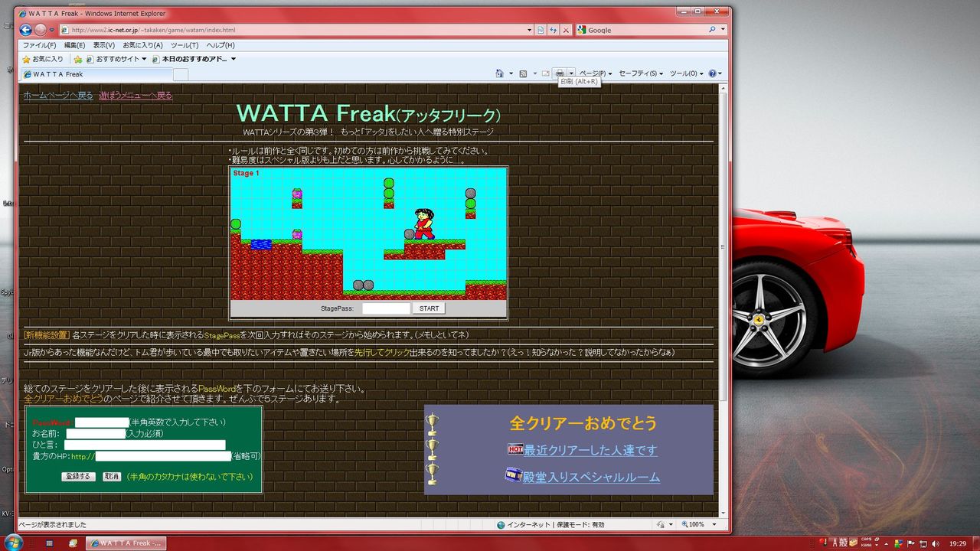
Task: Click the game preview Stage 1 area
Action: pyautogui.click(x=368, y=233)
